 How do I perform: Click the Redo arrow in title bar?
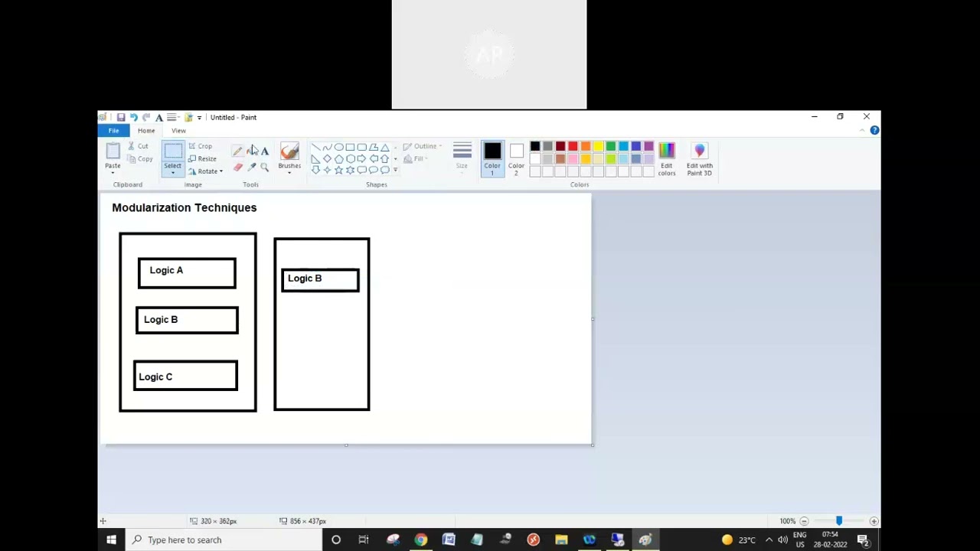click(x=146, y=117)
